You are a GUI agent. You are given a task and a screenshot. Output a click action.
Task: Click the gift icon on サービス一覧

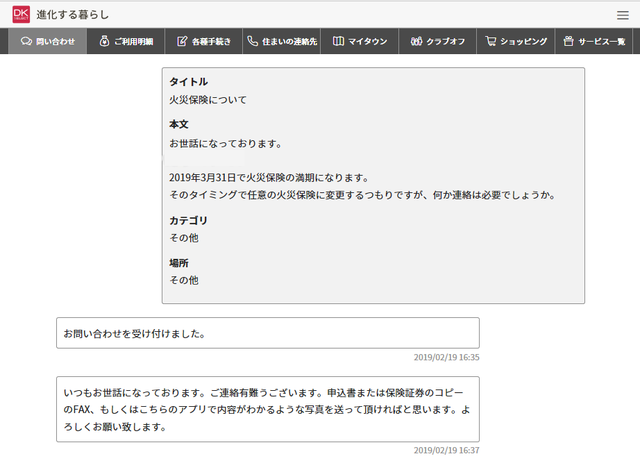pyautogui.click(x=568, y=41)
